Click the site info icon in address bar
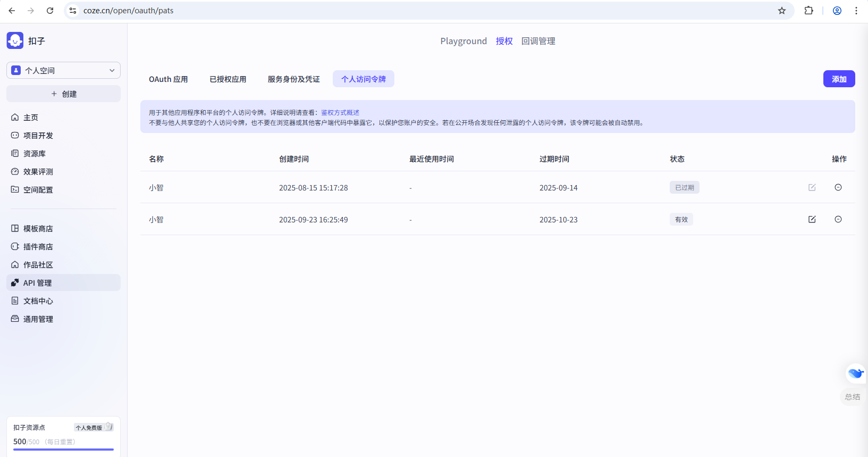This screenshot has width=868, height=457. [73, 11]
